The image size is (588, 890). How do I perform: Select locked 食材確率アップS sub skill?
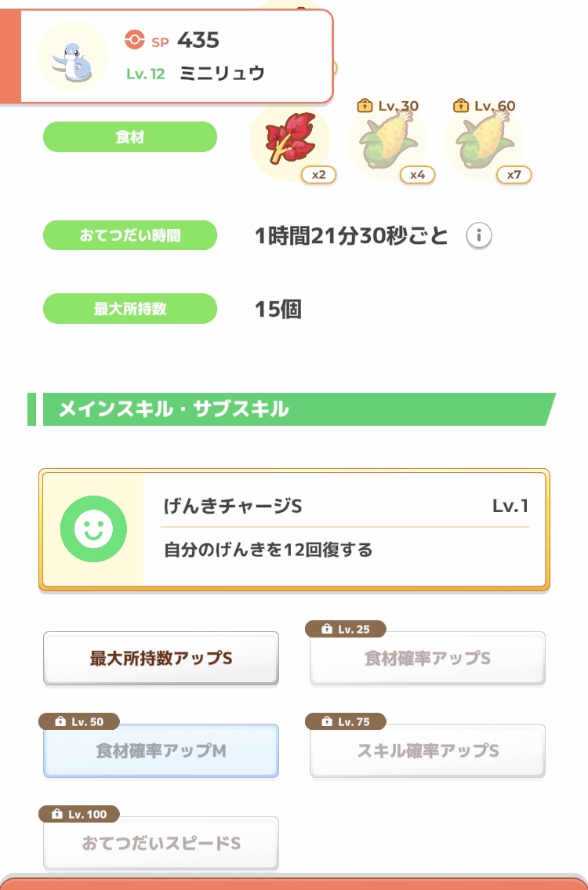click(427, 659)
